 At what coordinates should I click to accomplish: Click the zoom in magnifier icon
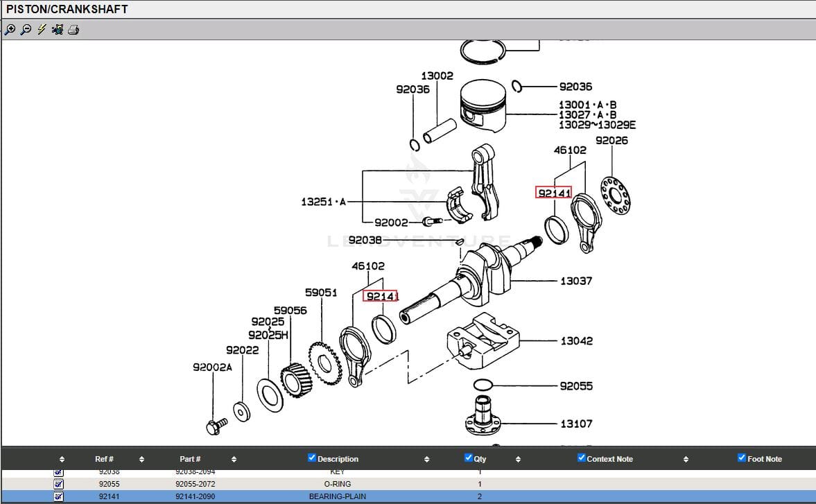(x=10, y=30)
